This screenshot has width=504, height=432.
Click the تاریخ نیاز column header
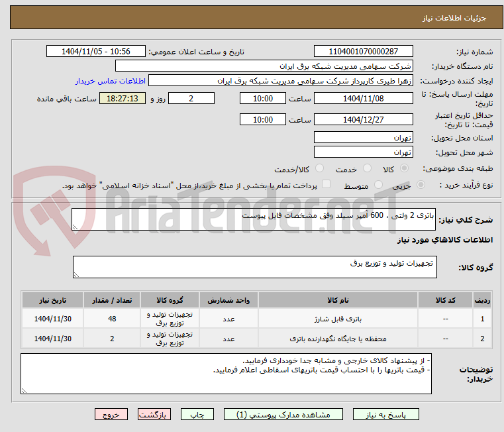pos(53,300)
